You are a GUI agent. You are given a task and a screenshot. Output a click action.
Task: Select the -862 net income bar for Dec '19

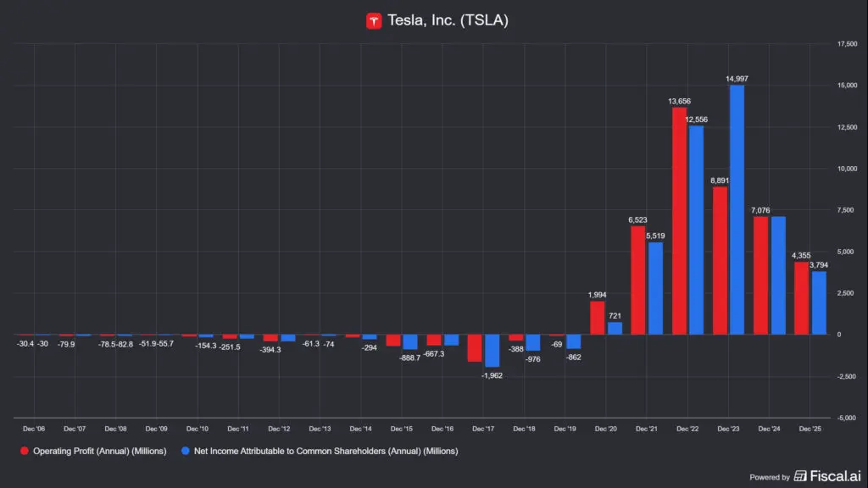574,342
